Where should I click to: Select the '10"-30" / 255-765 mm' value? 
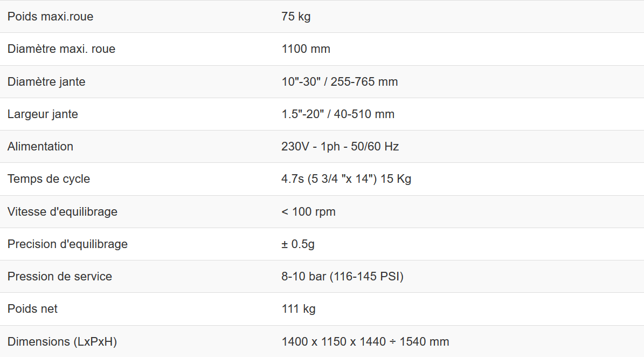[x=340, y=82]
